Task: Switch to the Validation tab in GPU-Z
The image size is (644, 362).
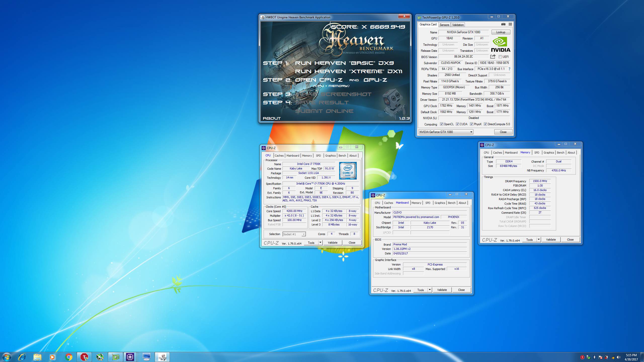Action: point(458,25)
